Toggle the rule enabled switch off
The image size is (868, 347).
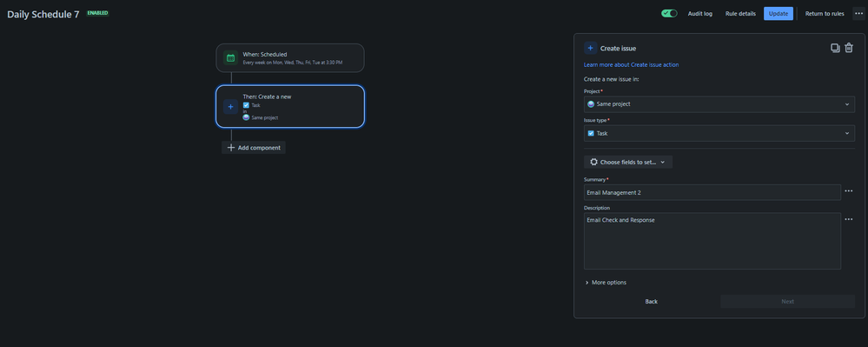pos(669,13)
